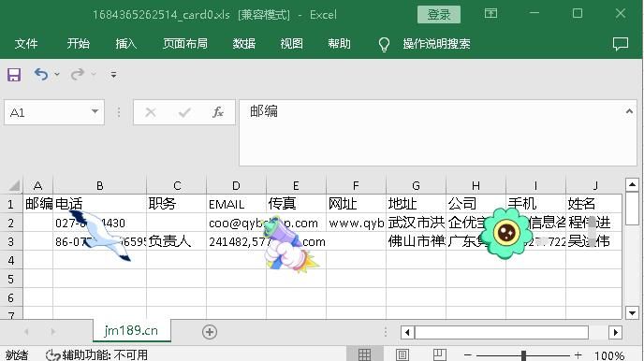The width and height of the screenshot is (644, 361).
Task: Click the Save icon in quick access toolbar
Action: (x=14, y=75)
